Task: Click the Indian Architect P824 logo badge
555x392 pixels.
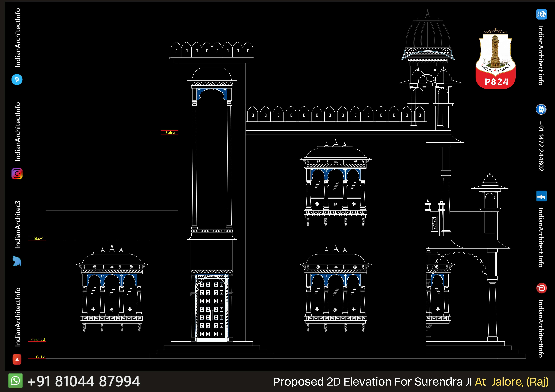Action: click(x=496, y=60)
